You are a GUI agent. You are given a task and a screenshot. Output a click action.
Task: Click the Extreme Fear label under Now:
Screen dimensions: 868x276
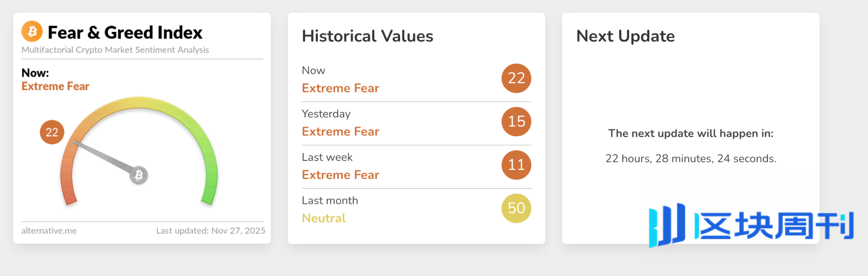point(56,86)
